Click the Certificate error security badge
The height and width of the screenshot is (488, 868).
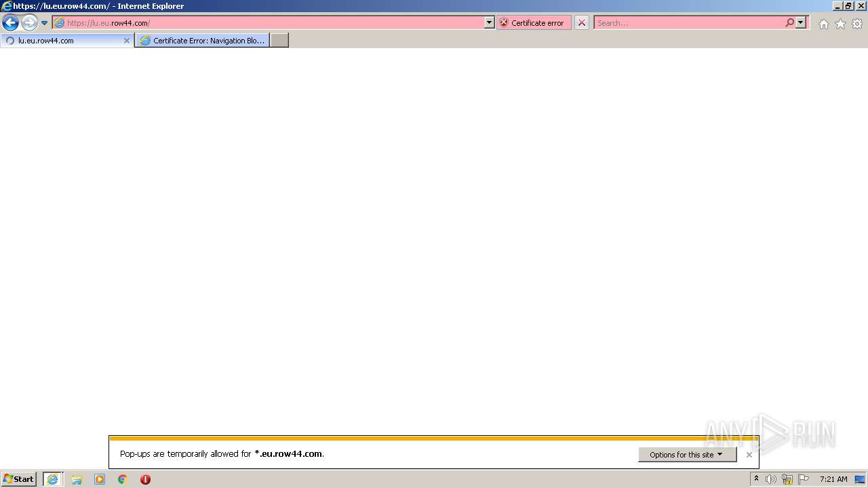tap(534, 23)
